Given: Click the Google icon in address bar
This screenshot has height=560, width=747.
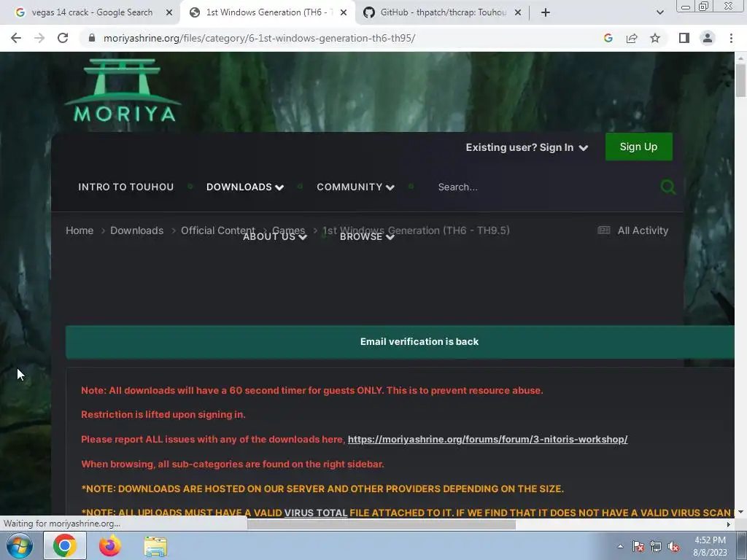Looking at the screenshot, I should pos(608,38).
